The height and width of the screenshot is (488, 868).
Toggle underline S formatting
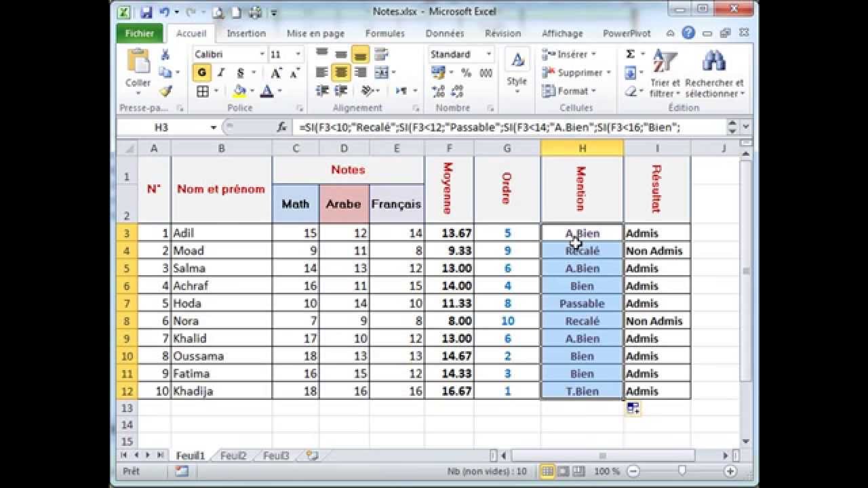pos(240,73)
